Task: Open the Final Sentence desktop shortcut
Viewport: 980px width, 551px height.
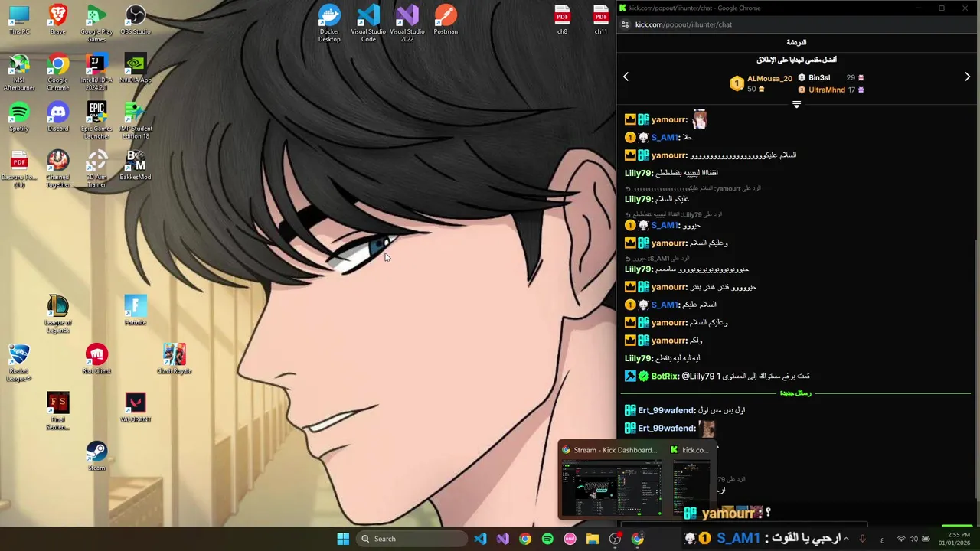Action: point(57,412)
